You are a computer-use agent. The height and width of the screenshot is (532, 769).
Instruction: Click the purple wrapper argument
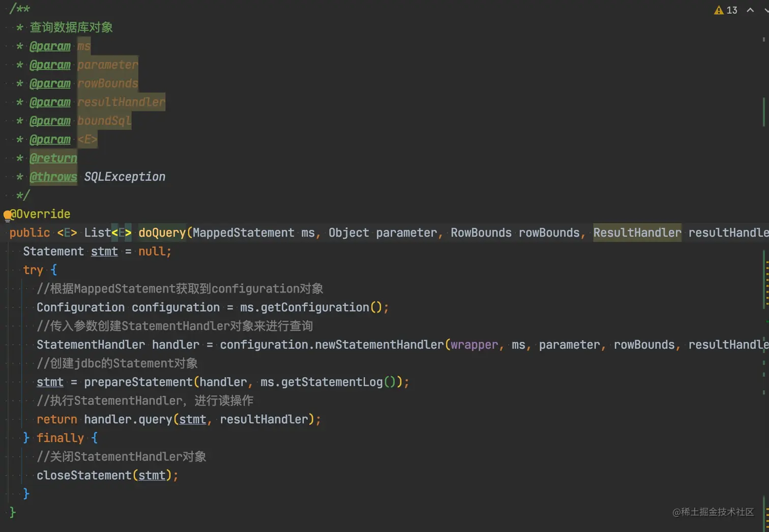pyautogui.click(x=474, y=345)
